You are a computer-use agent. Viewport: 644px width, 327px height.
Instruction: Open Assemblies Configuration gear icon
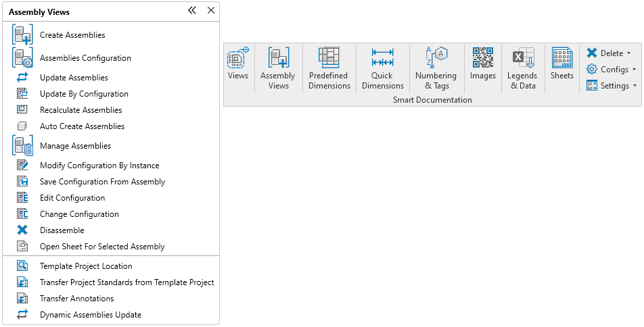click(22, 57)
